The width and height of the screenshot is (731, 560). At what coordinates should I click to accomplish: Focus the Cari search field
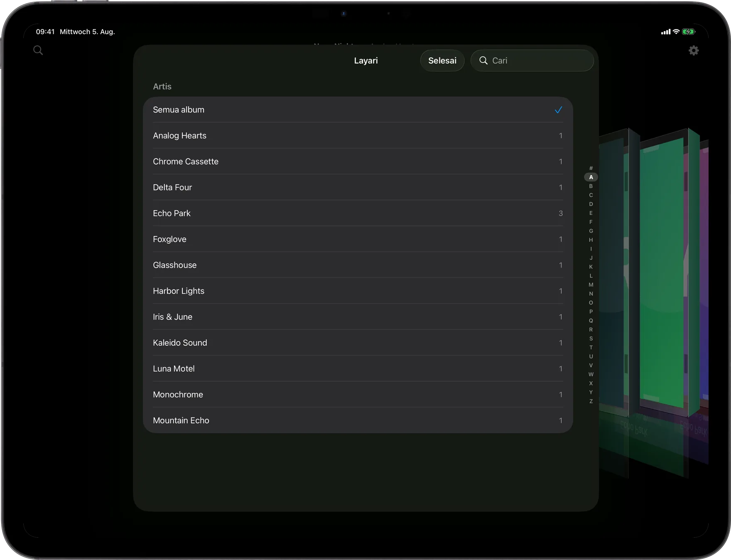532,61
